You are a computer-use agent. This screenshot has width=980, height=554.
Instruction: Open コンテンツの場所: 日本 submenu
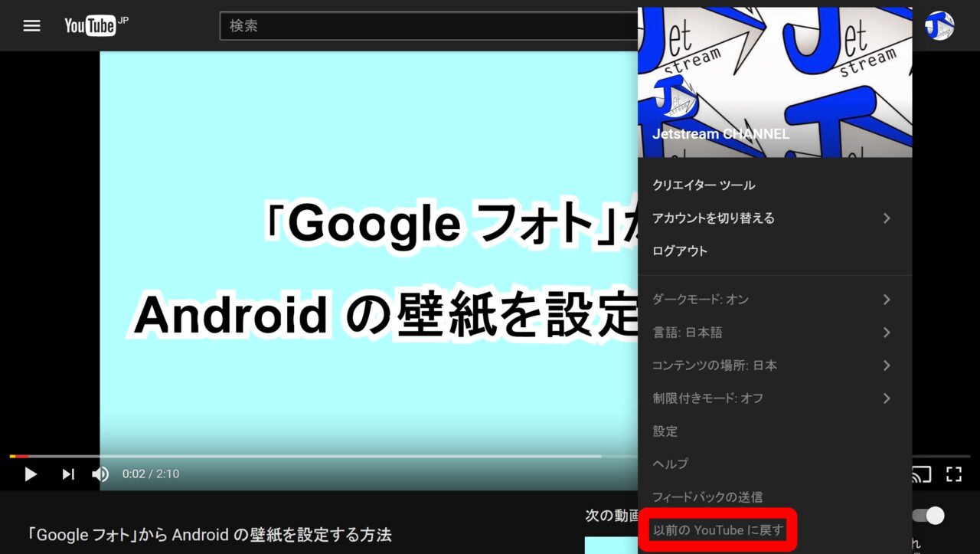(x=773, y=366)
